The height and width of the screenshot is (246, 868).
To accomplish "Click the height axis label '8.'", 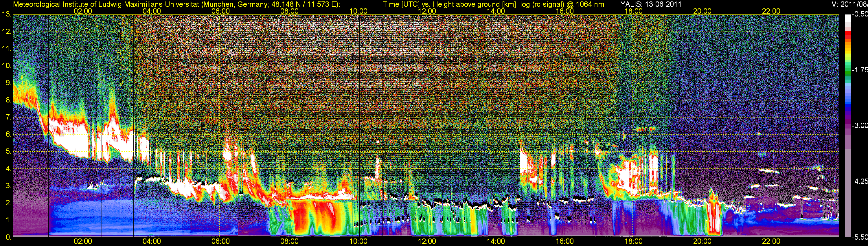I will [8, 100].
